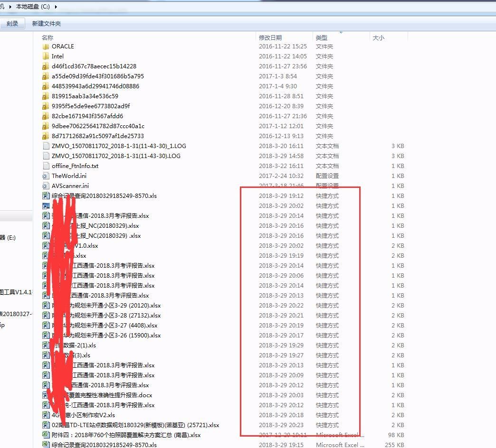
Task: Select file name offline_FtnInfo.txt
Action: pos(75,166)
